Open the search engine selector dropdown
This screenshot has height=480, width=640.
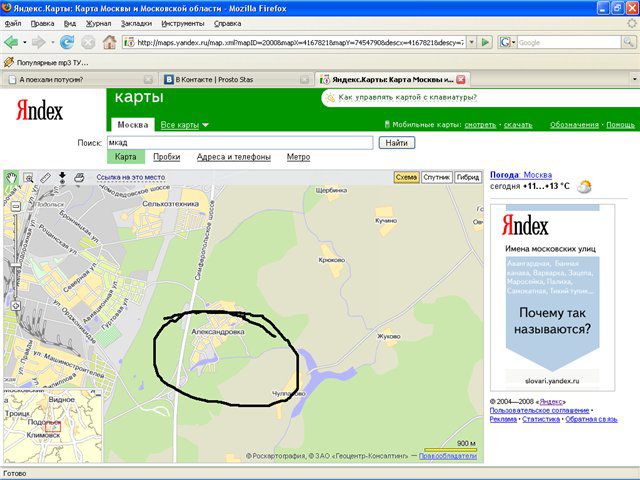coord(513,42)
